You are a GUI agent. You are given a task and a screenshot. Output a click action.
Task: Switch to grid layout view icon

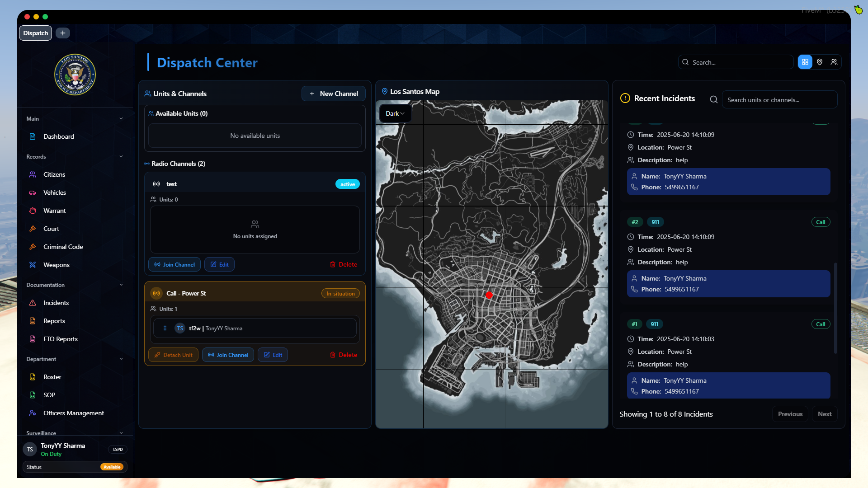tap(805, 62)
